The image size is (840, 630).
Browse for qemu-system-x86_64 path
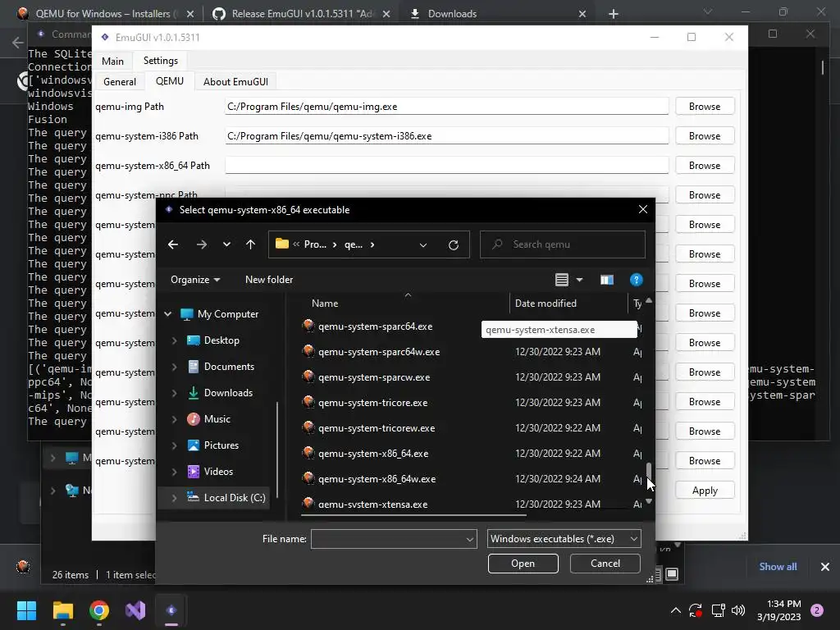[x=705, y=166]
